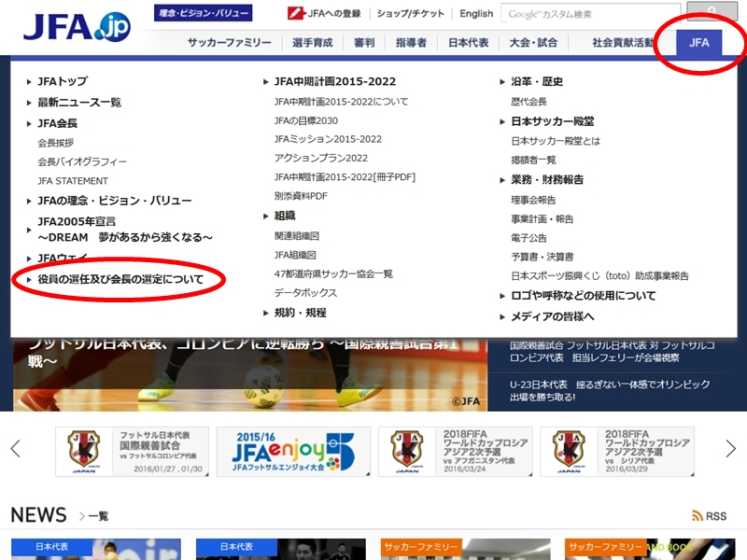This screenshot has height=560, width=747.
Task: Switch language to English
Action: click(476, 14)
